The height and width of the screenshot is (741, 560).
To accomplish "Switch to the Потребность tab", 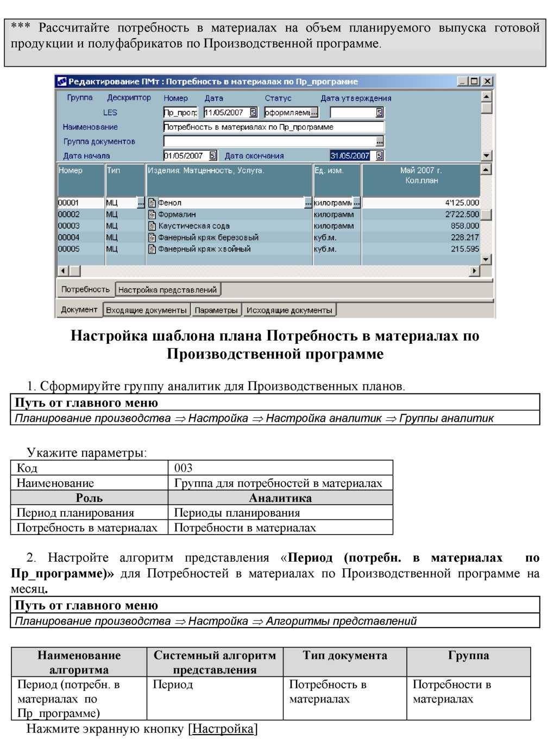I will point(85,290).
